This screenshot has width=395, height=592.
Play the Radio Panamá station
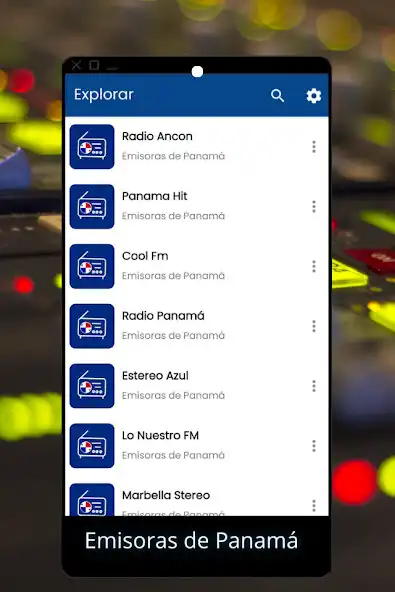[x=197, y=326]
